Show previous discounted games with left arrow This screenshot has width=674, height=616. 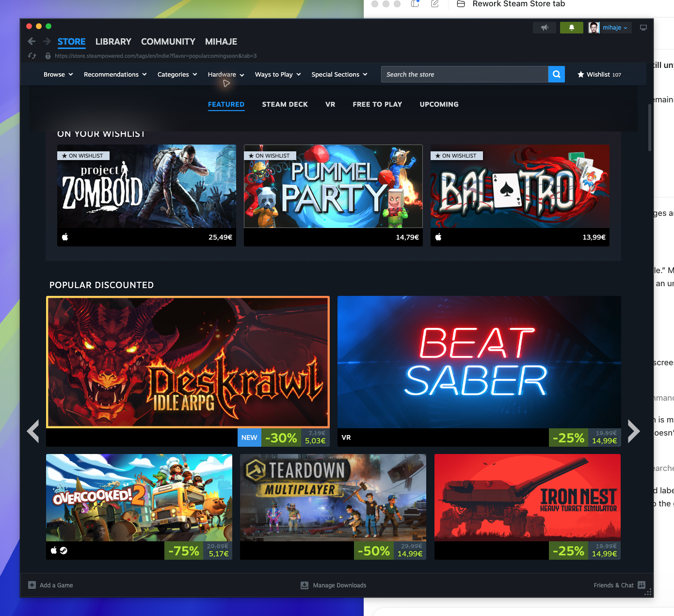tap(33, 431)
